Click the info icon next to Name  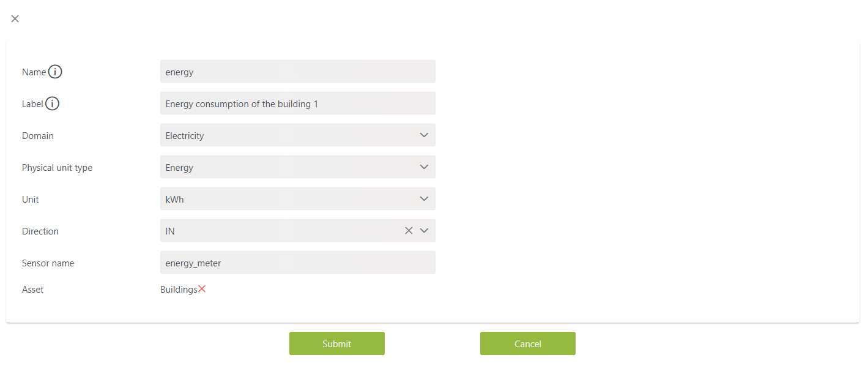55,72
